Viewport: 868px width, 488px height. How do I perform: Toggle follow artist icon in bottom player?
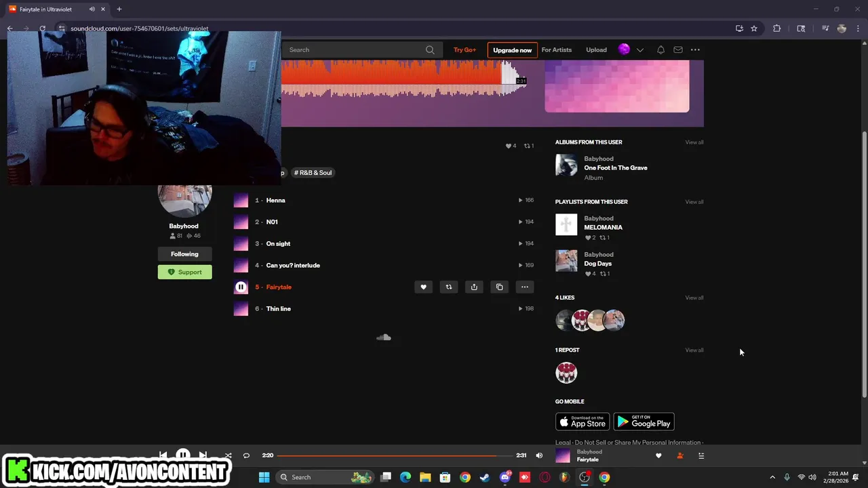pos(680,456)
